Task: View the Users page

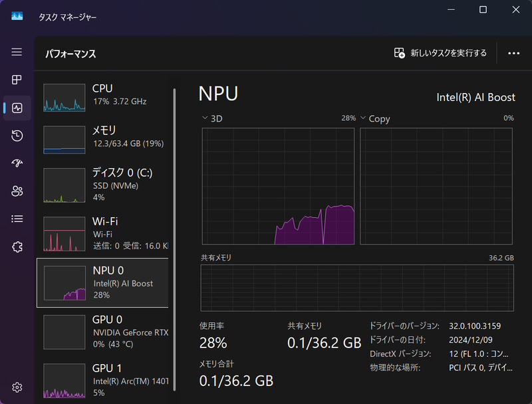Action: click(16, 191)
